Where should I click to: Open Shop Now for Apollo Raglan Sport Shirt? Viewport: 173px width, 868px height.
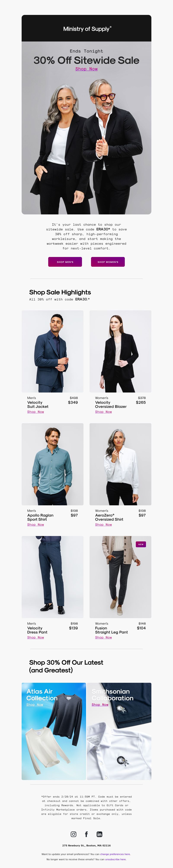click(35, 525)
